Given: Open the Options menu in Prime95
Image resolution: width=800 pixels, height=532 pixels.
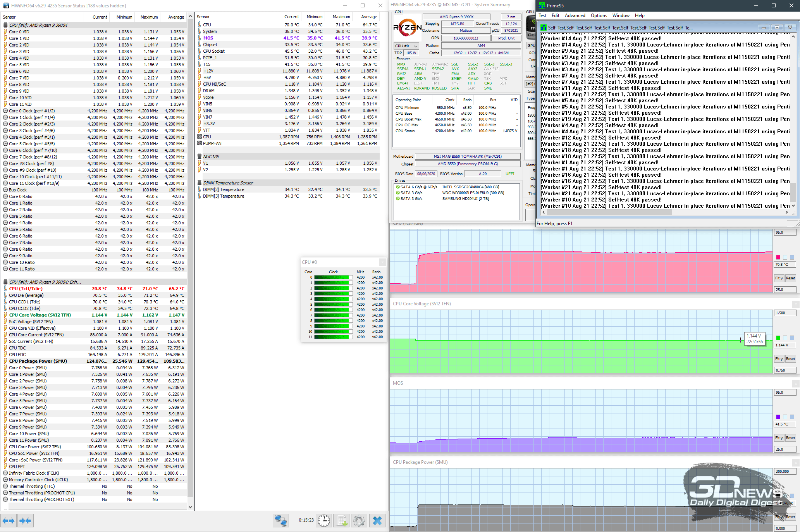Looking at the screenshot, I should pyautogui.click(x=599, y=15).
